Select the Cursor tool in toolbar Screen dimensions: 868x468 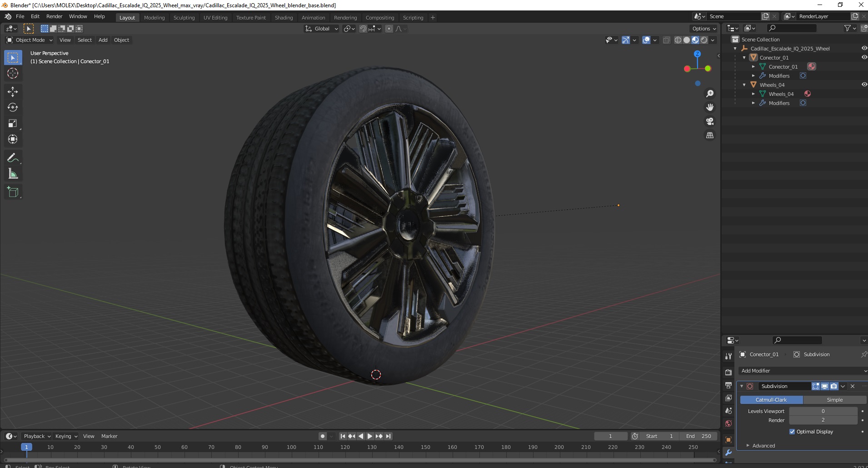click(13, 73)
